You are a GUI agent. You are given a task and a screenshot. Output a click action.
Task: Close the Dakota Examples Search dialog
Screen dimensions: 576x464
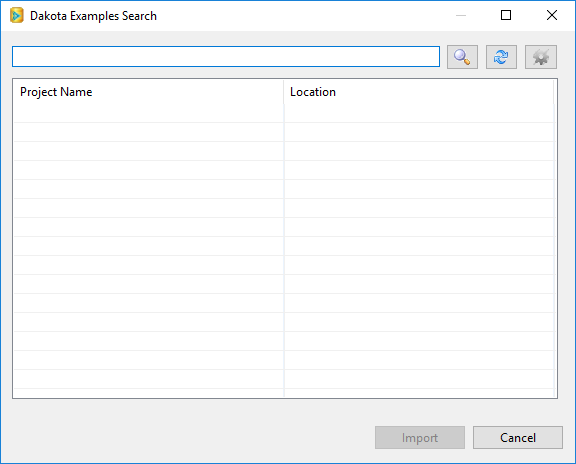[552, 15]
